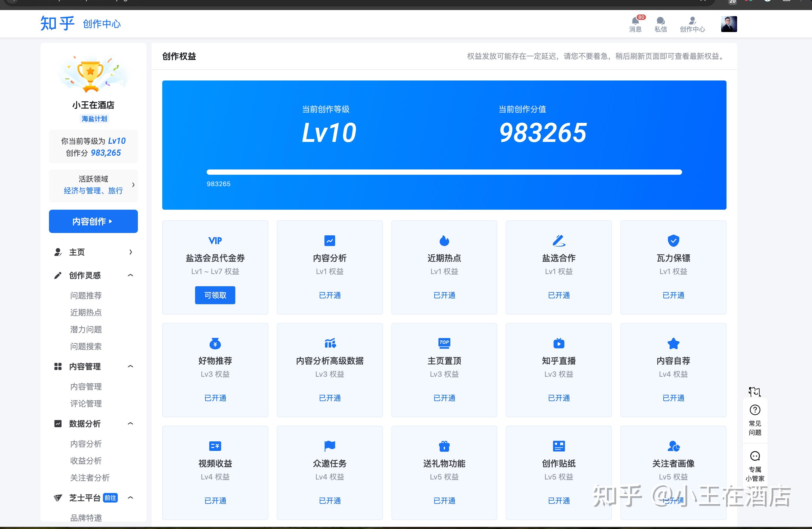Expand the 主页 sidebar arrow
Viewport: 812px width, 529px height.
[131, 252]
